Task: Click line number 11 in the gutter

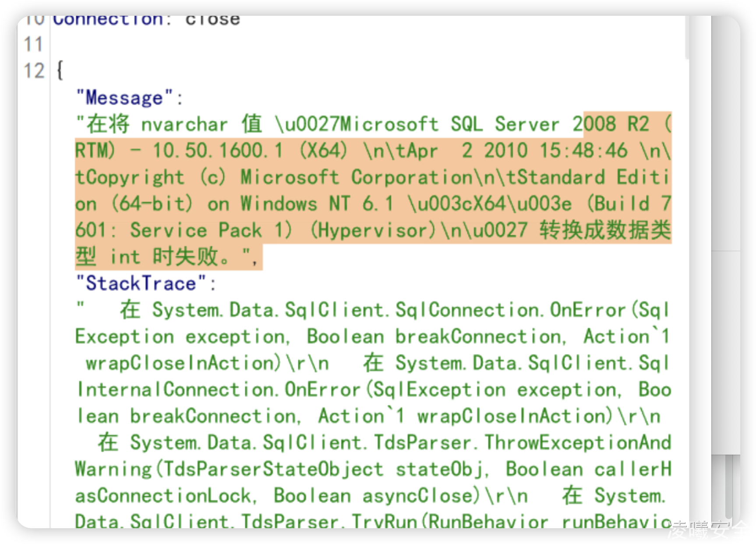Action: [x=33, y=44]
